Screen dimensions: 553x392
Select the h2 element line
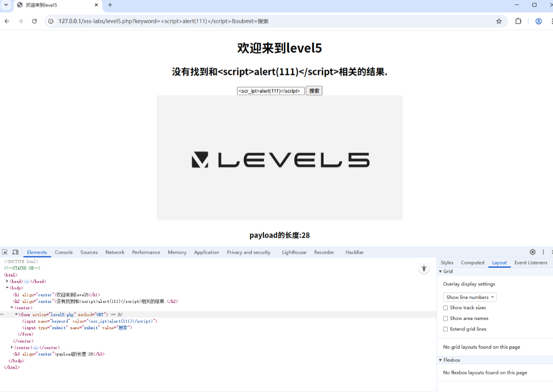96,301
